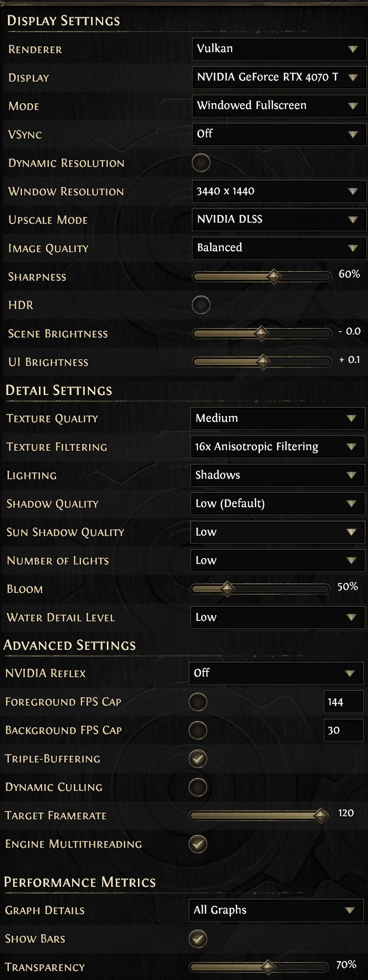Viewport: 368px width, 980px height.
Task: Click the Scene Brightness slider handle
Action: coord(261,333)
